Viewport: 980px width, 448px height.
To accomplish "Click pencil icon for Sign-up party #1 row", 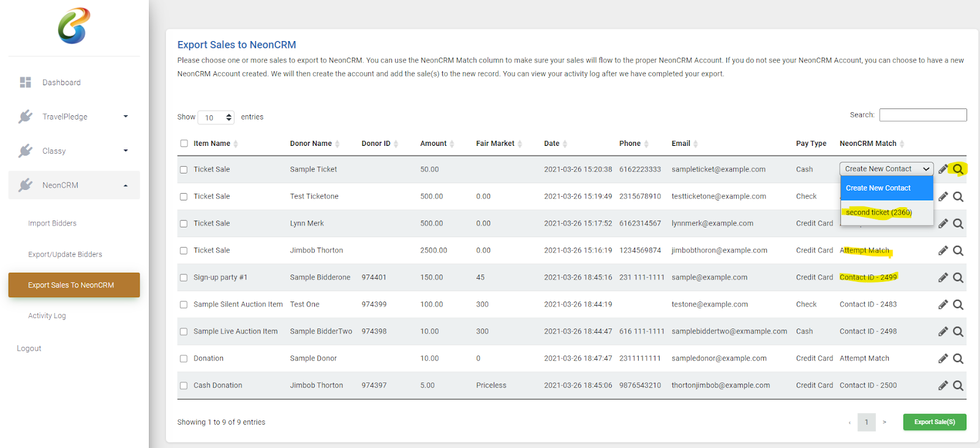I will (x=943, y=278).
